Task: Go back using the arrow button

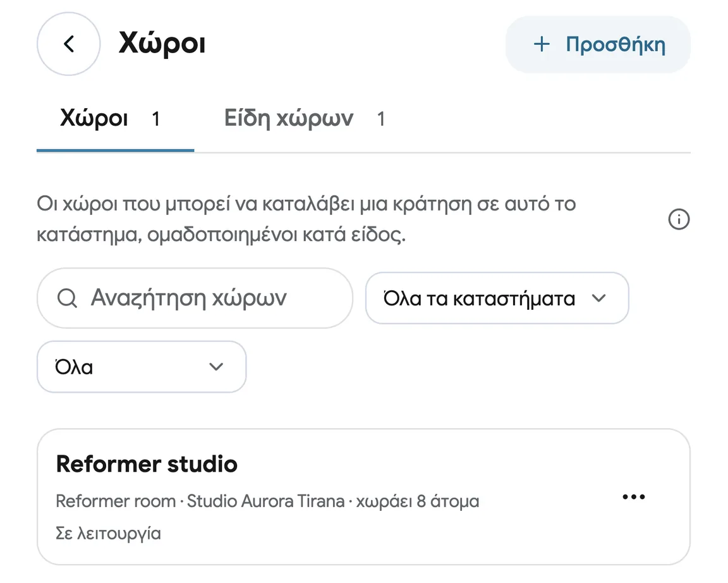Action: 69,44
